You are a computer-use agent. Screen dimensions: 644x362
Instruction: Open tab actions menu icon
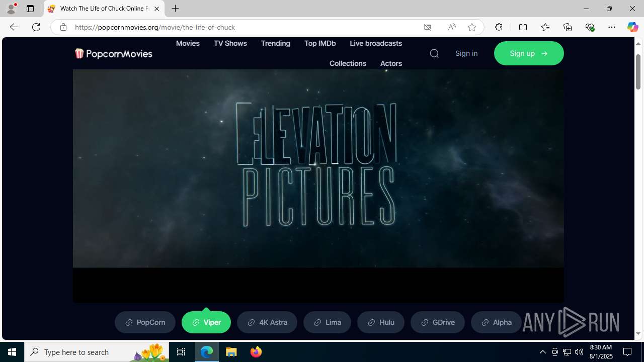click(x=30, y=9)
